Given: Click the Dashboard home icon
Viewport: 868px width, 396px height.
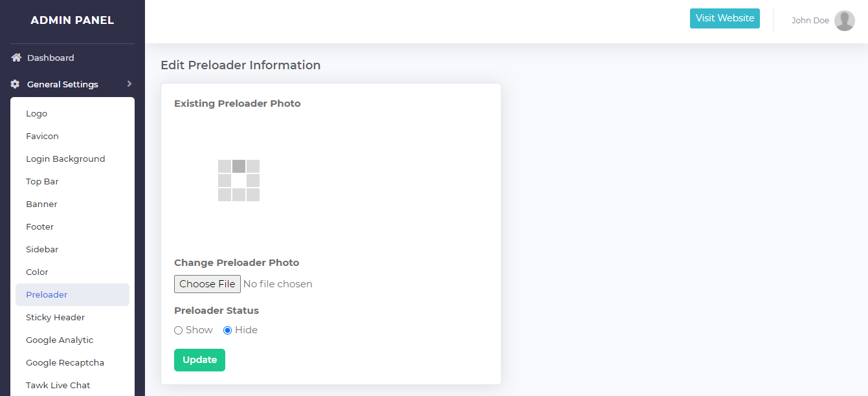Looking at the screenshot, I should pyautogui.click(x=16, y=58).
